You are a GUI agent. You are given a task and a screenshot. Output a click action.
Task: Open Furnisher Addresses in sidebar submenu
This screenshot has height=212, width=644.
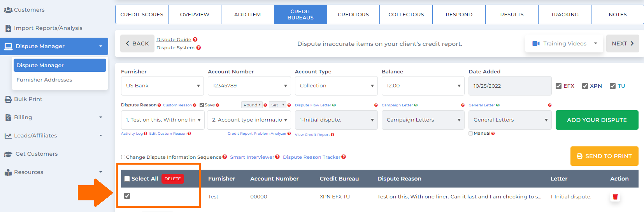(x=44, y=80)
